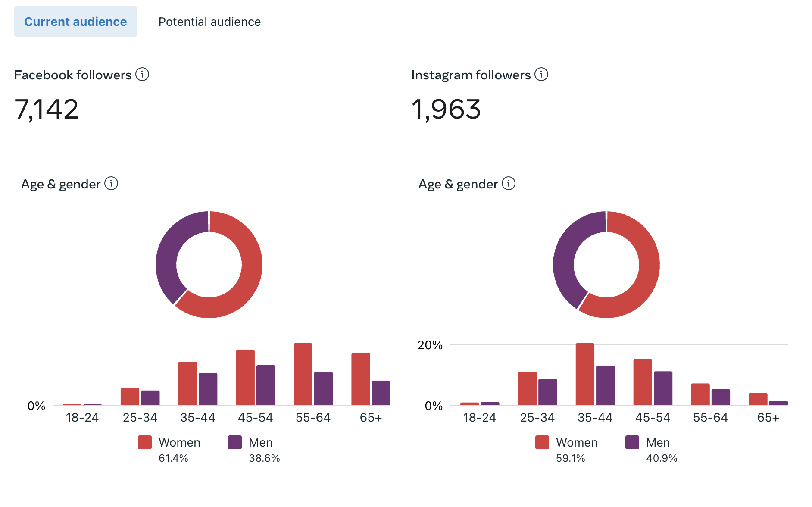Switch to the Current audience tab
The width and height of the screenshot is (812, 507).
(x=75, y=22)
